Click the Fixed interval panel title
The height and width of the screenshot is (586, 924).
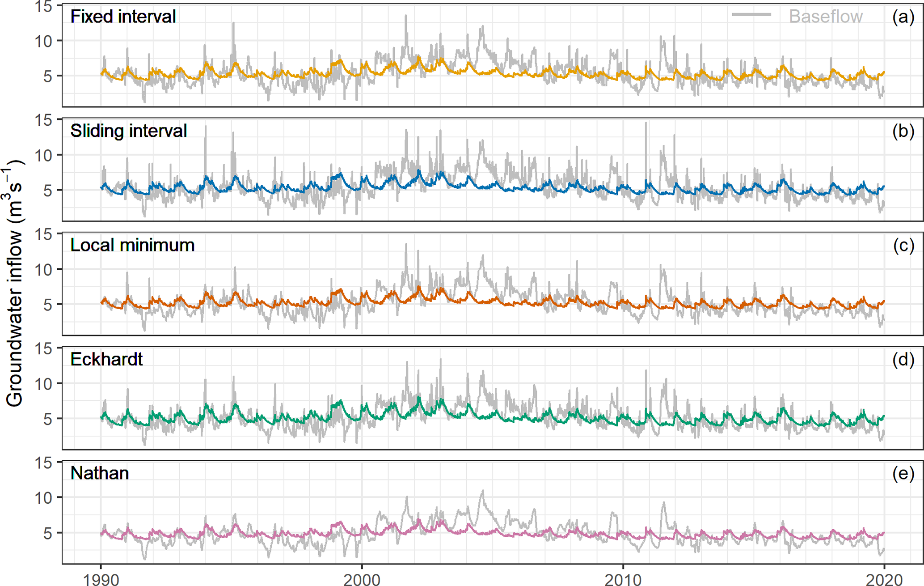click(123, 17)
